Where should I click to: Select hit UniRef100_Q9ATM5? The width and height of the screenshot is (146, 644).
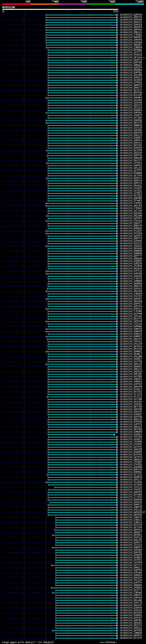(131, 450)
